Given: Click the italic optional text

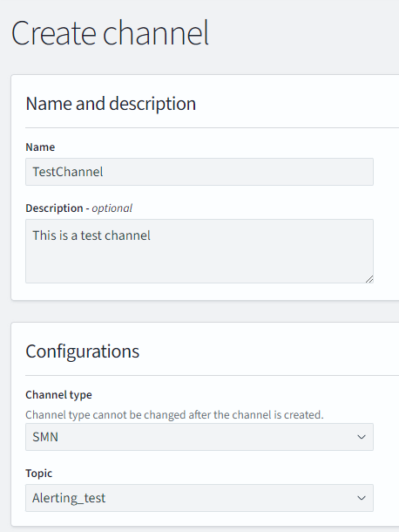Looking at the screenshot, I should pos(112,208).
